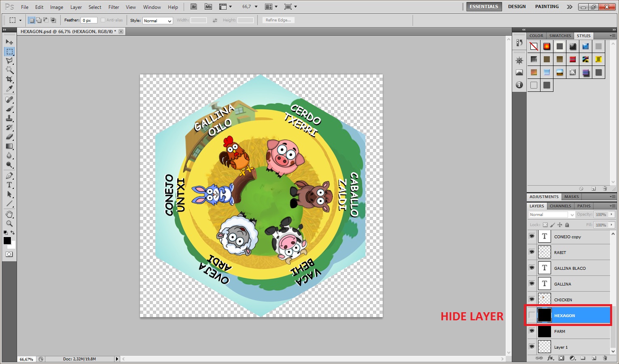
Task: Switch to the Painting workspace
Action: pyautogui.click(x=547, y=6)
